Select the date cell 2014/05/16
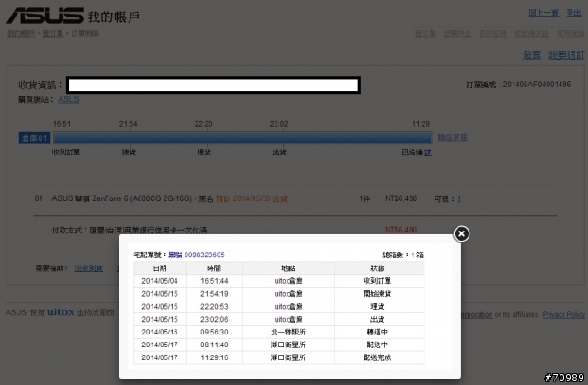The height and width of the screenshot is (385, 588). (x=160, y=332)
